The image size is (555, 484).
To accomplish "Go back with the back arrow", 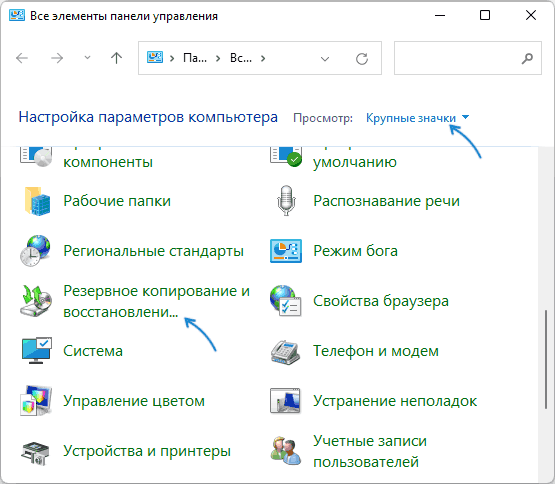I will 22,58.
